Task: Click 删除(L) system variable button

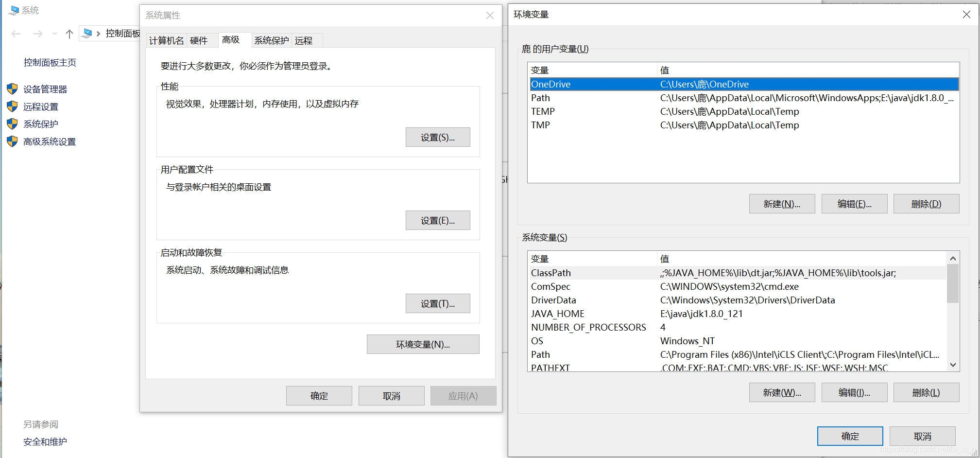Action: pos(926,392)
